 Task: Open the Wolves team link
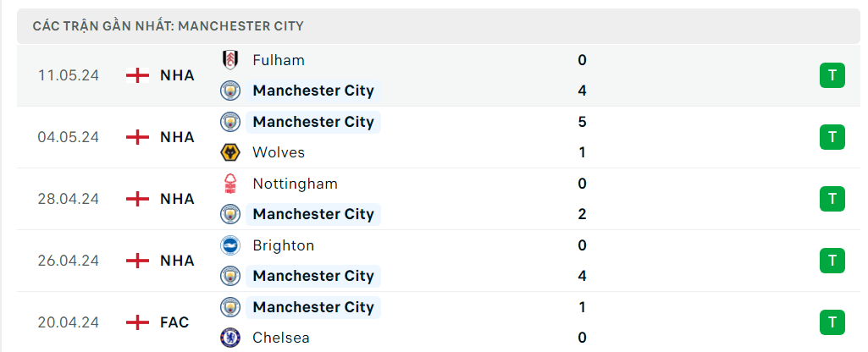coord(279,152)
